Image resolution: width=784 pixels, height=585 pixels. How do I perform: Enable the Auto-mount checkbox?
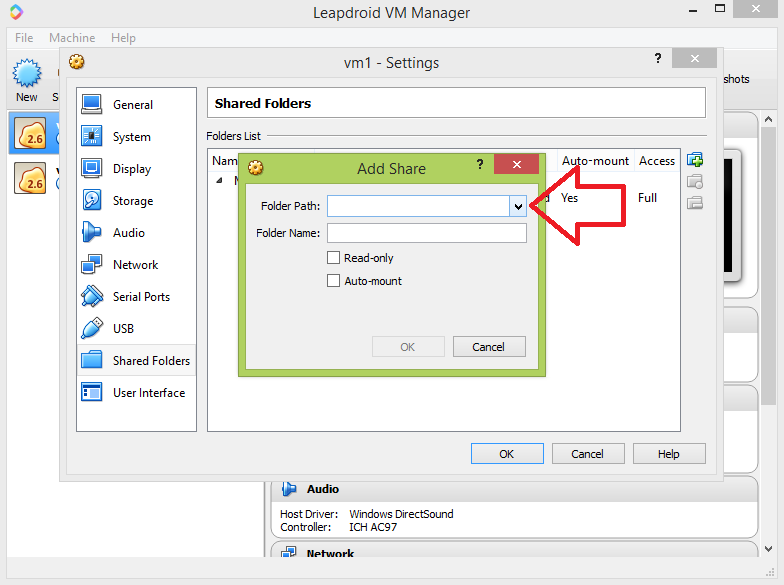[x=334, y=280]
